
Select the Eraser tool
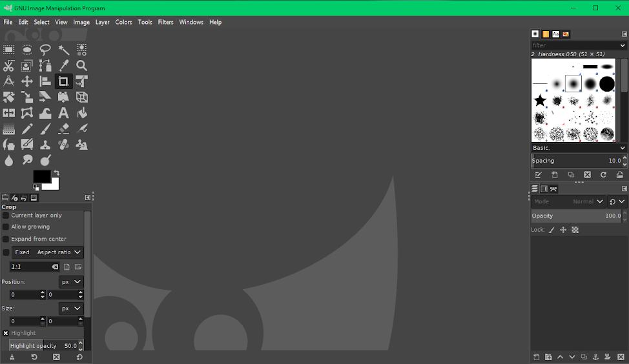(63, 129)
